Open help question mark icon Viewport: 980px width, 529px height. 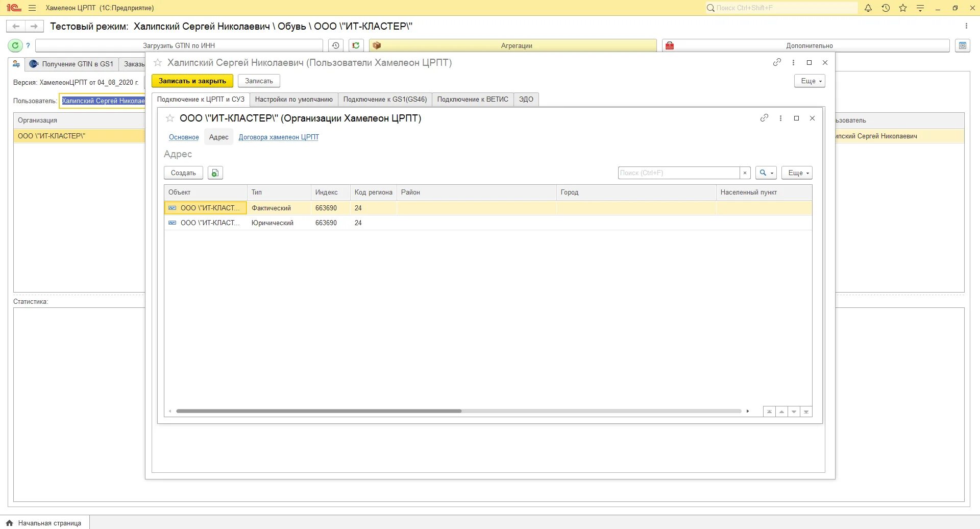click(28, 45)
